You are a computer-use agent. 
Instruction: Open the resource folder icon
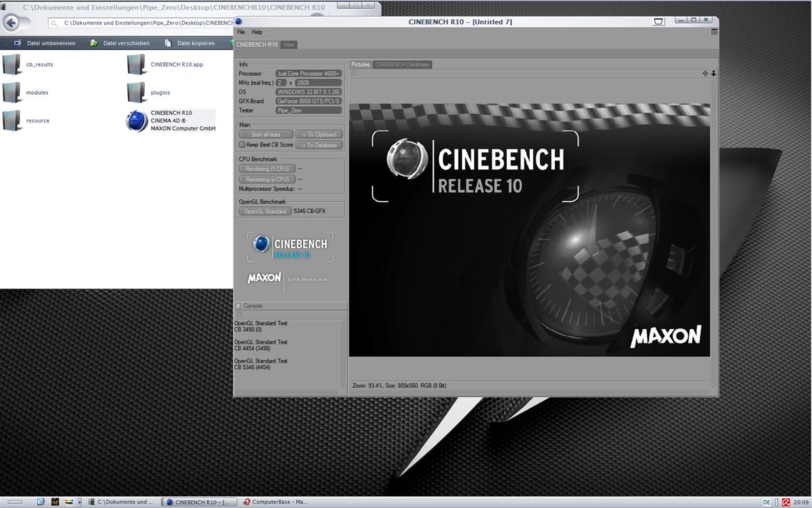[x=12, y=120]
